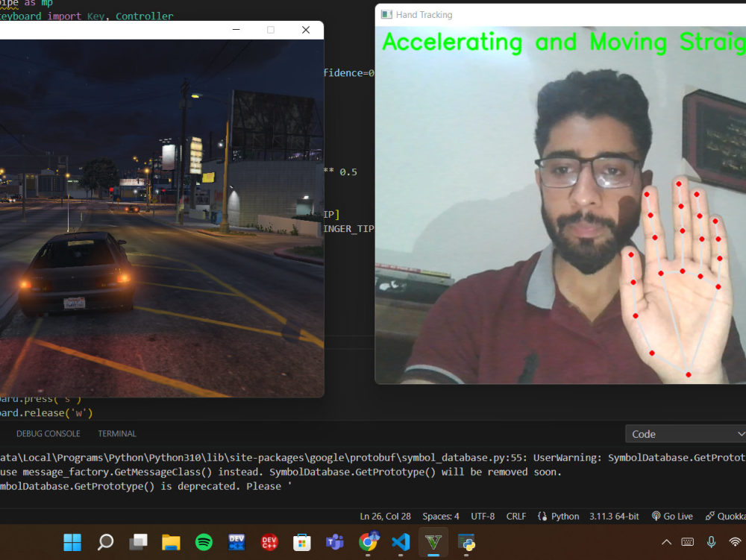Image resolution: width=746 pixels, height=560 pixels.
Task: Open the Code output channel dropdown
Action: pos(686,434)
